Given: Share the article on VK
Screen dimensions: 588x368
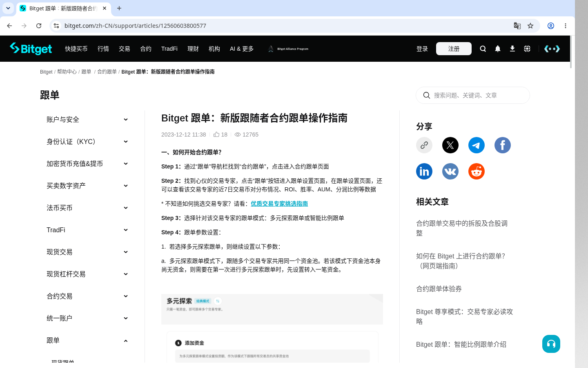Looking at the screenshot, I should click(x=450, y=171).
